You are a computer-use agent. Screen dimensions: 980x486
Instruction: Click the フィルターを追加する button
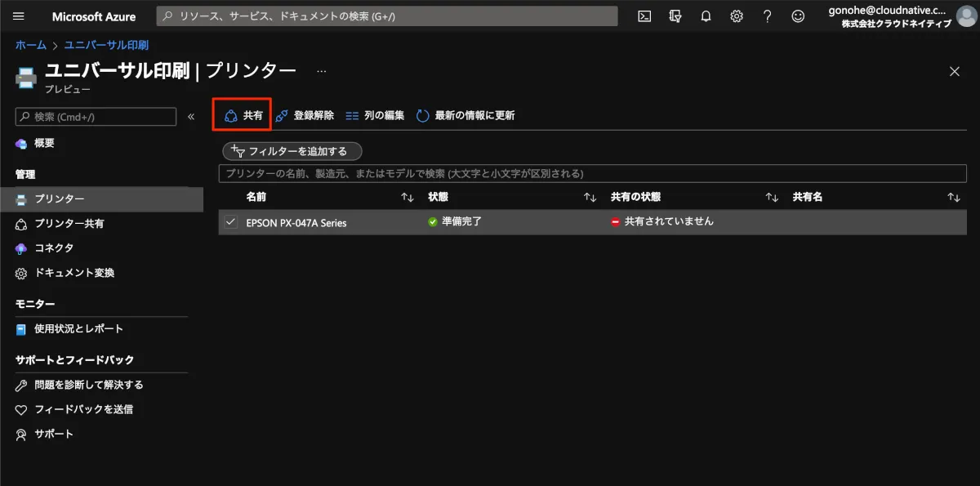pyautogui.click(x=292, y=151)
